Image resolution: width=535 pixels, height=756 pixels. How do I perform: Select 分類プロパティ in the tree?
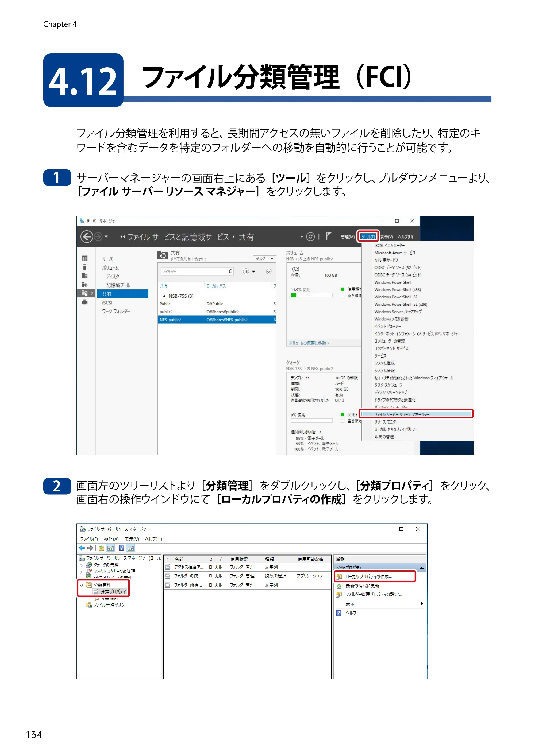113,592
